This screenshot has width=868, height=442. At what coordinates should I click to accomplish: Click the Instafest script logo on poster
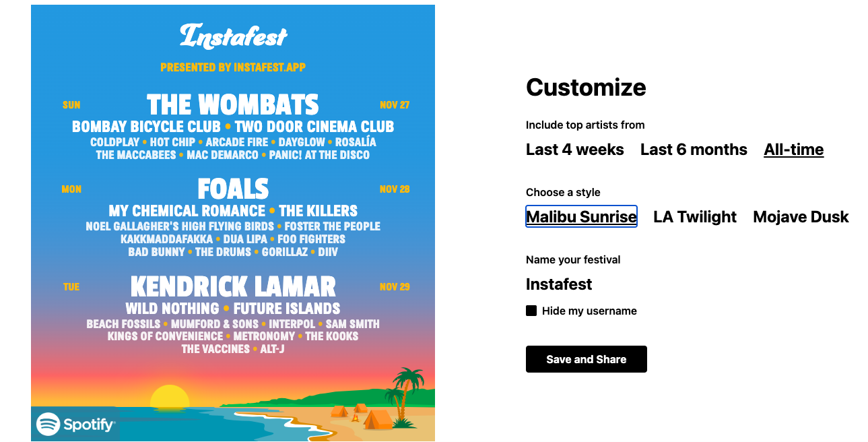pos(232,38)
